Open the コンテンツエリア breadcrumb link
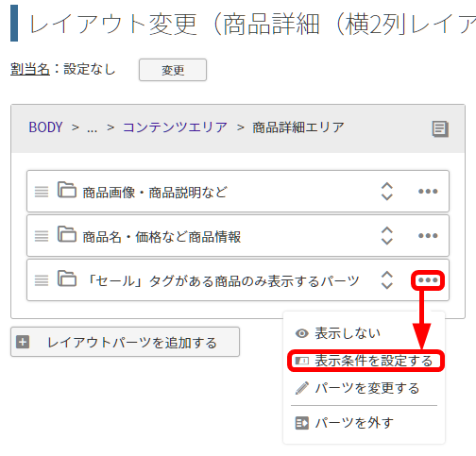 pyautogui.click(x=175, y=127)
